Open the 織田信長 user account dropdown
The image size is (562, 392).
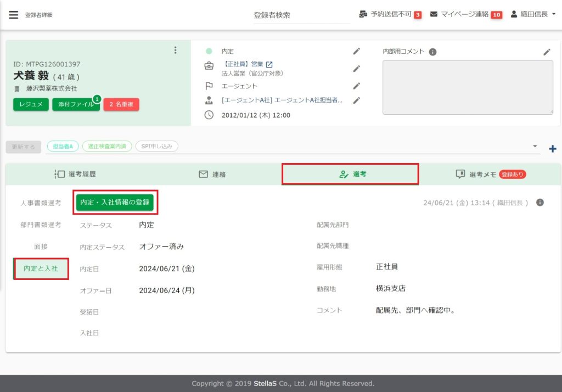point(533,14)
